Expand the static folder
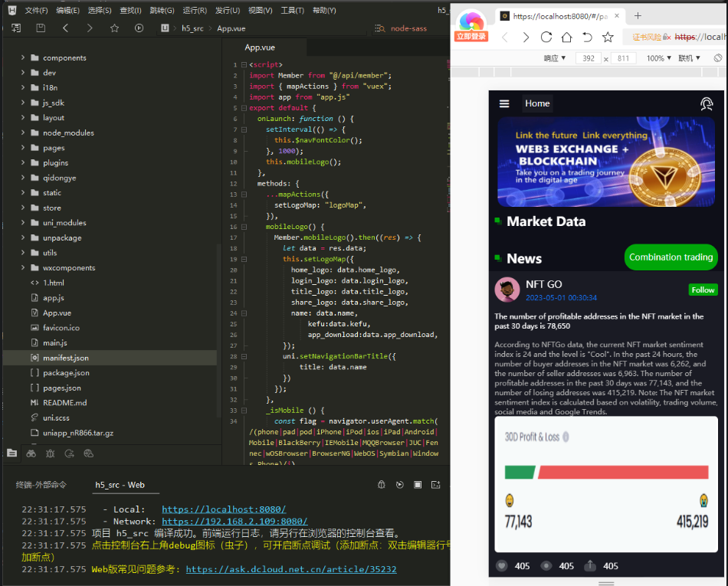 (x=23, y=192)
